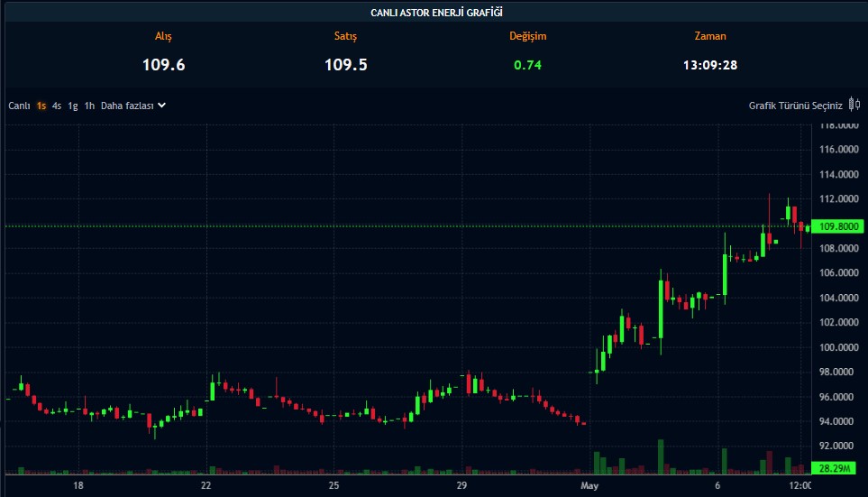Click the 29 date marker on time axis

coord(462,485)
